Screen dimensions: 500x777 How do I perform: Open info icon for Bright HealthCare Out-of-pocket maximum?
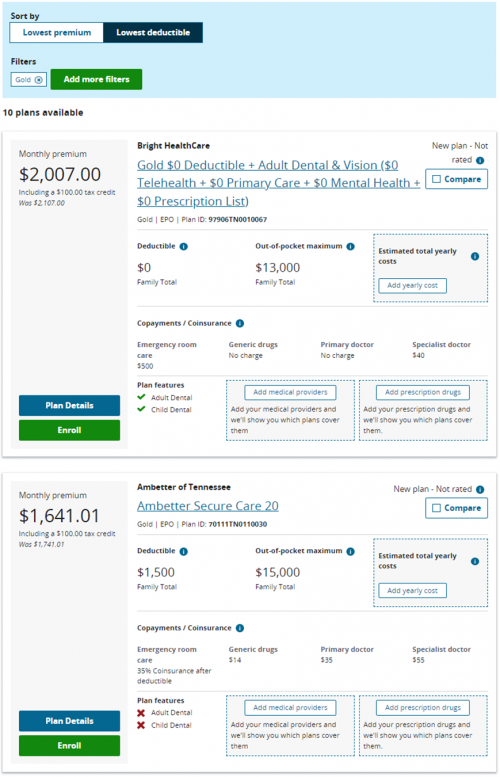(351, 246)
